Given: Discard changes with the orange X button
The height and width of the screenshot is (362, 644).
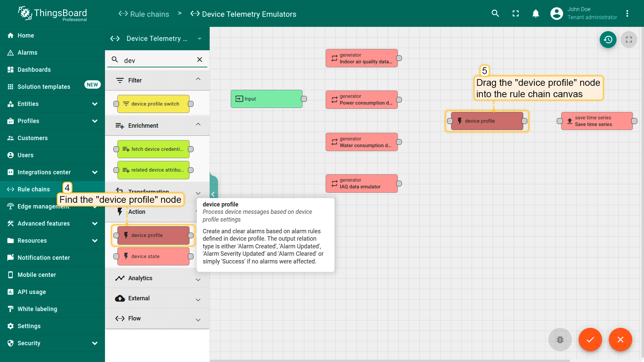Looking at the screenshot, I should [x=620, y=340].
